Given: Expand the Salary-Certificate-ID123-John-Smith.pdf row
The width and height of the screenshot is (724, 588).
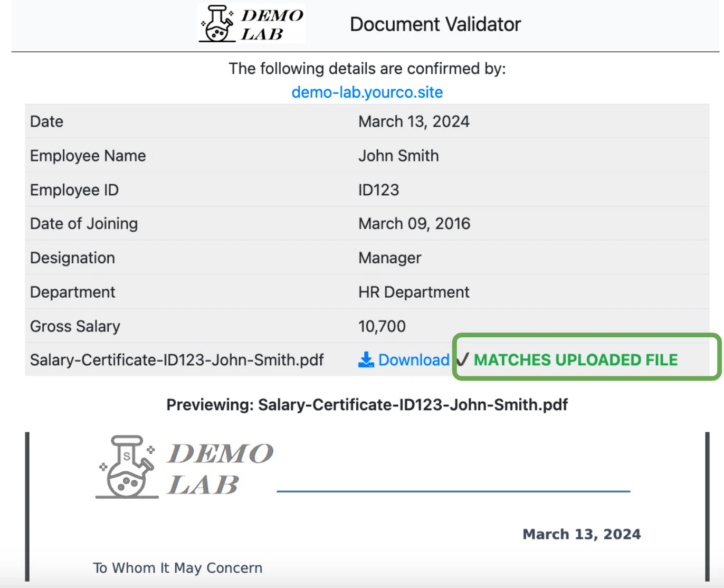Looking at the screenshot, I should coord(177,359).
